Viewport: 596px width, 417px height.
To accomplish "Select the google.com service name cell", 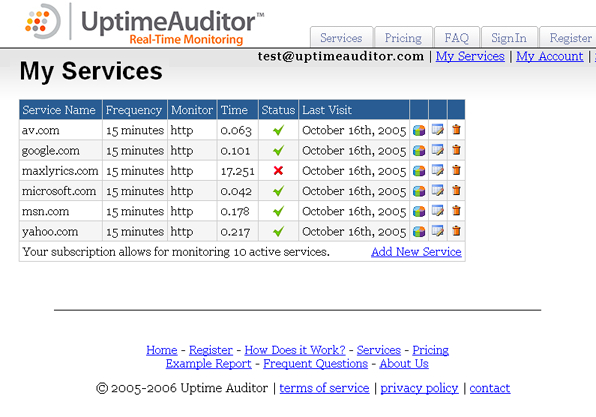I will (61, 151).
